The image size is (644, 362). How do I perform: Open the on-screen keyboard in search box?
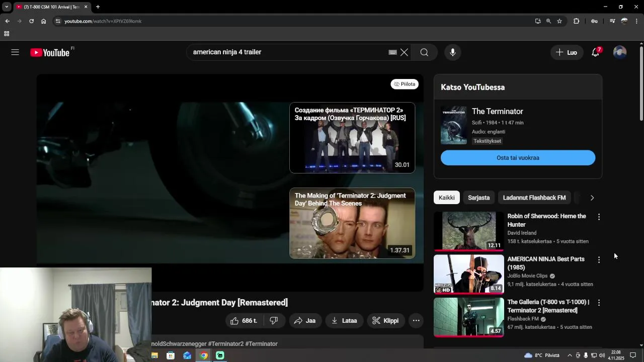[x=393, y=52]
